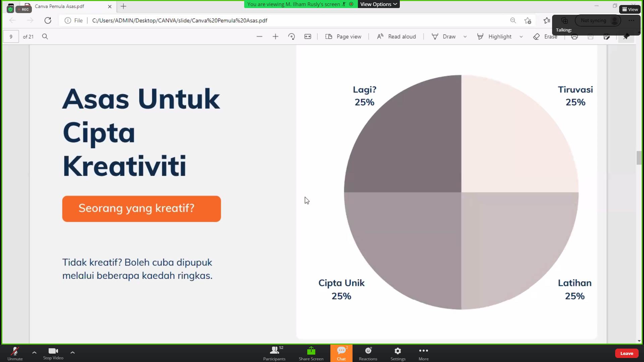This screenshot has width=644, height=362.
Task: Click Share Screen button
Action: (x=311, y=354)
